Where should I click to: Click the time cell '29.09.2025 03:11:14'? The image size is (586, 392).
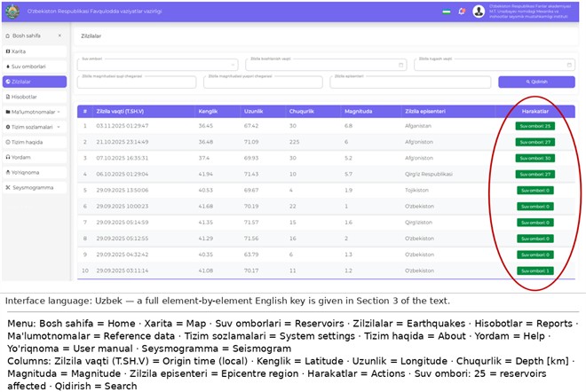click(123, 270)
